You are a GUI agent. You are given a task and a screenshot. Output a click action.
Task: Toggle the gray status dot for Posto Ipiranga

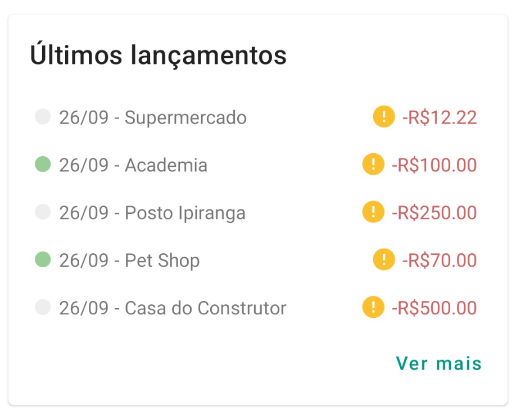point(43,212)
